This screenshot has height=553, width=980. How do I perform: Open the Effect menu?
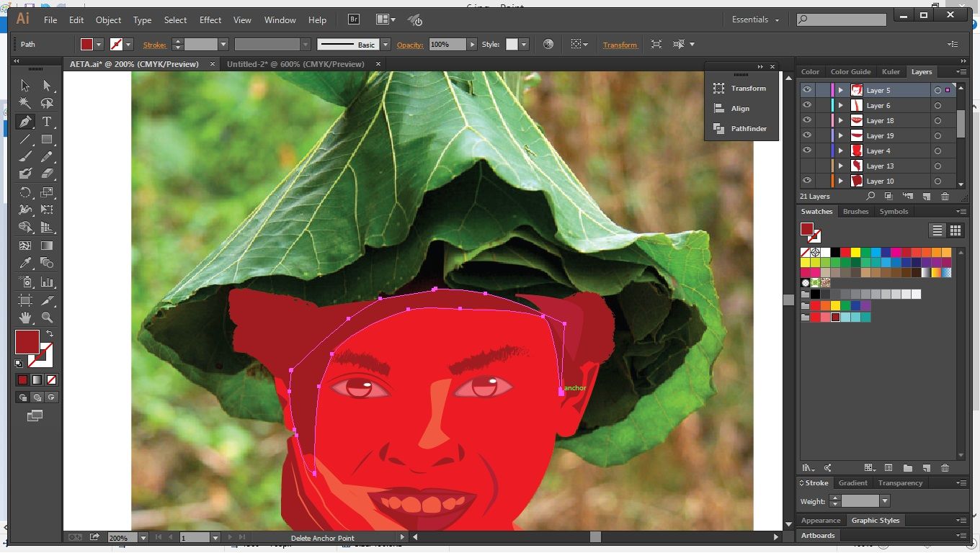(x=210, y=19)
